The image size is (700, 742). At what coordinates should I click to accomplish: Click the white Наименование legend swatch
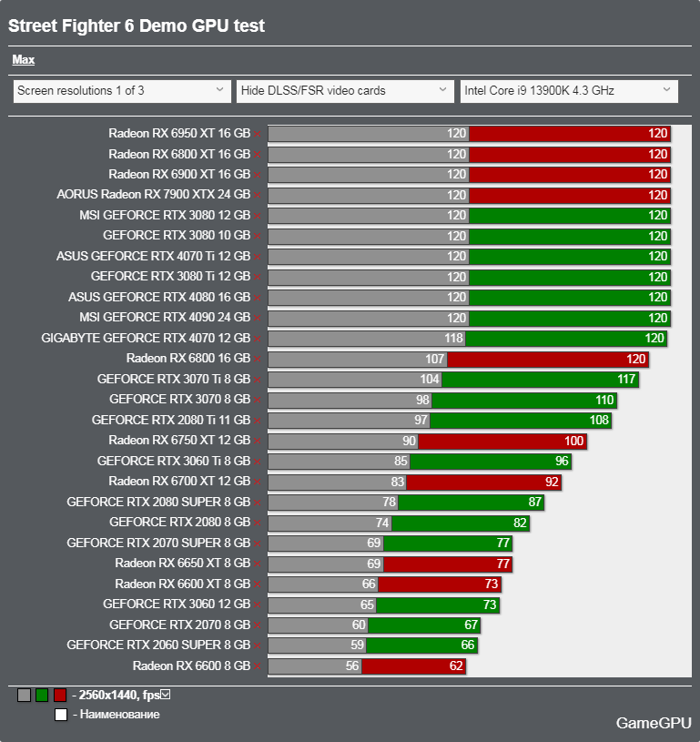pos(61,715)
